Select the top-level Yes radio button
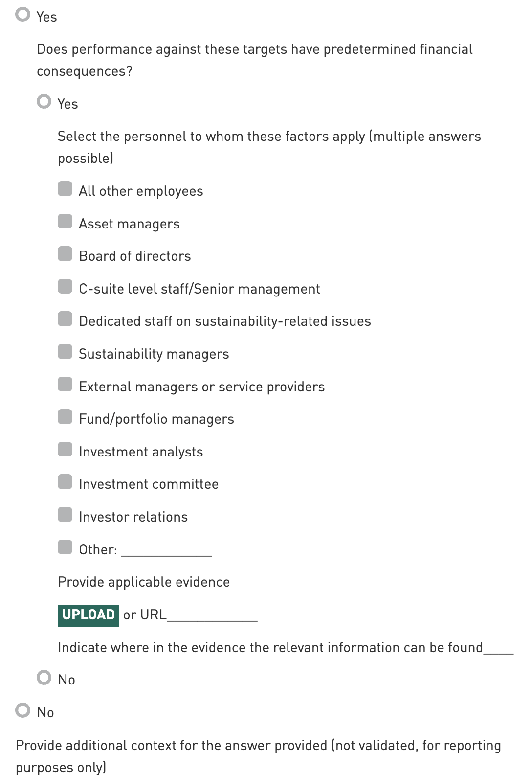The image size is (532, 775). point(22,15)
